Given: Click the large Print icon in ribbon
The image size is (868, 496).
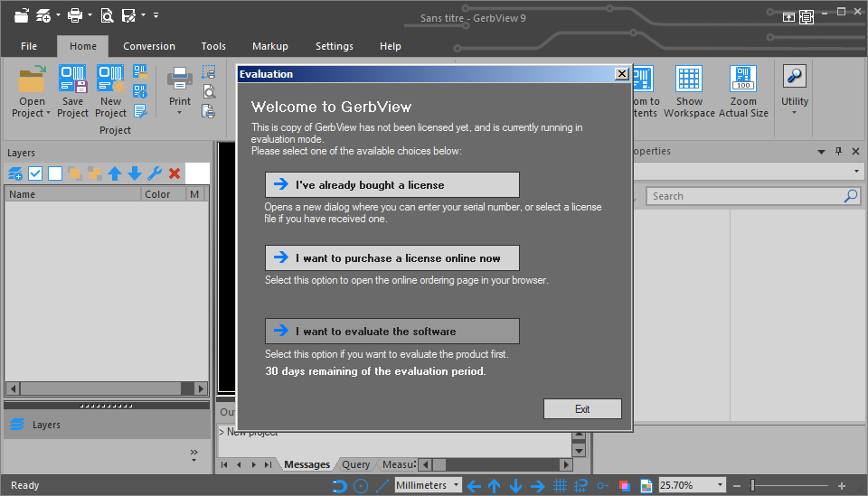Looking at the screenshot, I should pos(180,79).
